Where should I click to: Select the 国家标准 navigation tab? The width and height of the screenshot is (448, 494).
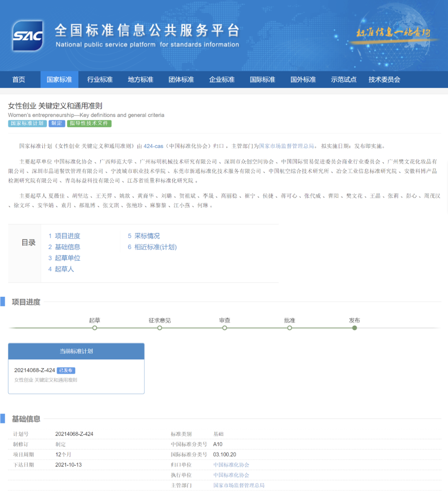click(x=59, y=80)
